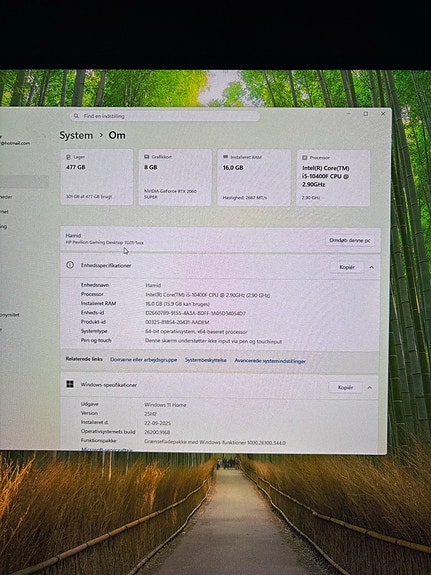Go back to System in the breadcrumb

coord(76,135)
